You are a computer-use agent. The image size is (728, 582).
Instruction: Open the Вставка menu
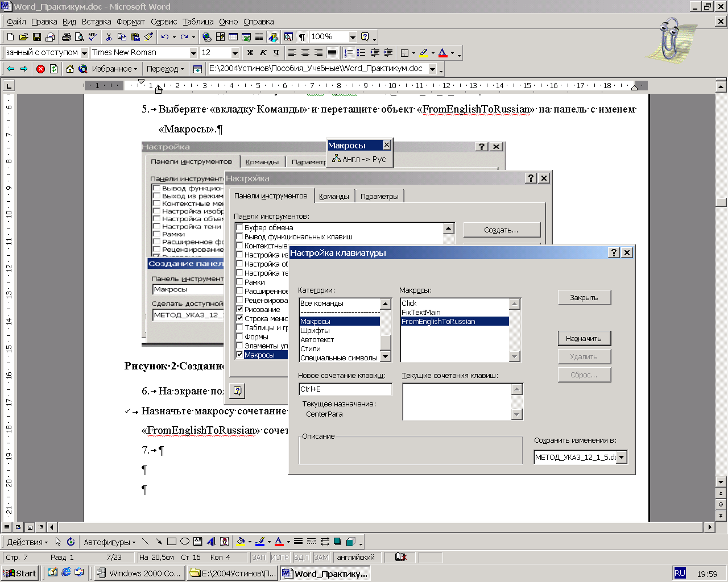(x=96, y=22)
